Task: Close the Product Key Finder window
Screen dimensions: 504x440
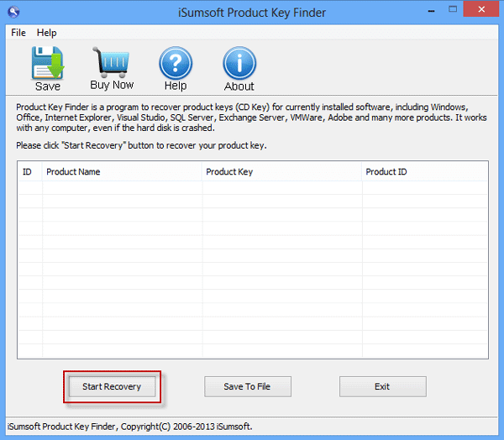Action: click(481, 9)
